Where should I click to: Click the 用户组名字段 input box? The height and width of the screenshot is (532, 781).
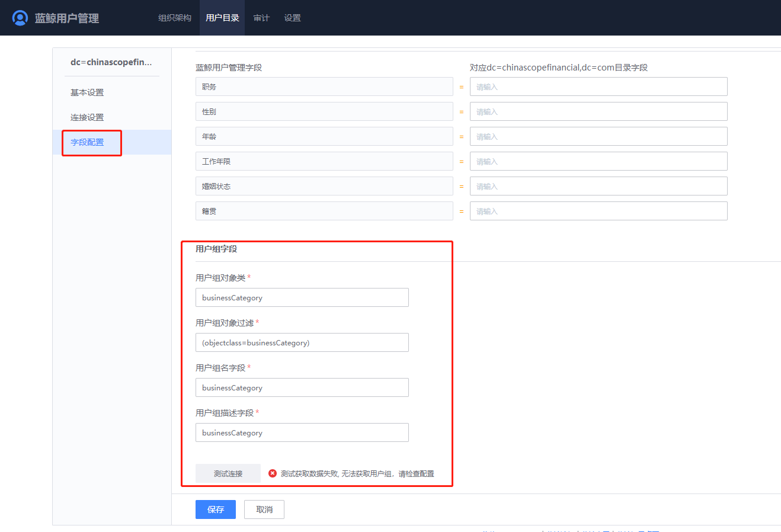pos(302,387)
